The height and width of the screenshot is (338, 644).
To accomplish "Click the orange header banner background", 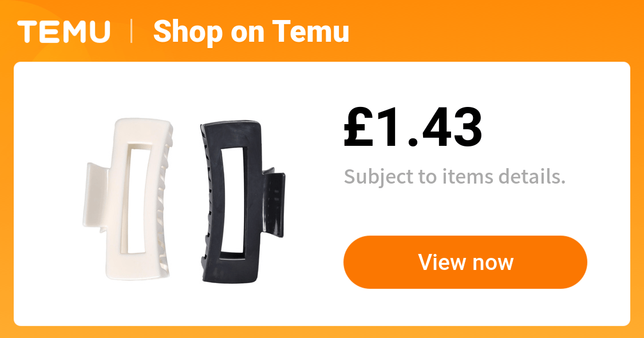I will (493, 31).
